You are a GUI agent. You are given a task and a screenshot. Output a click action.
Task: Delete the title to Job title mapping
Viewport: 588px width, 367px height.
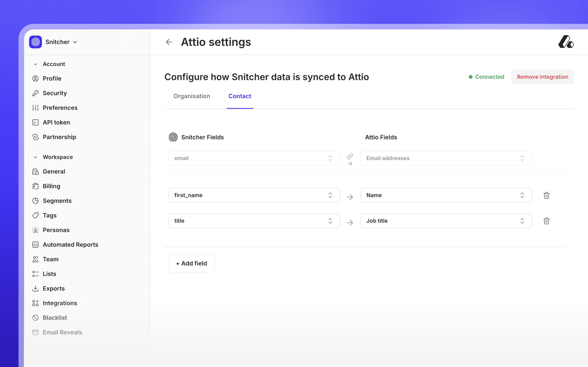coord(546,221)
